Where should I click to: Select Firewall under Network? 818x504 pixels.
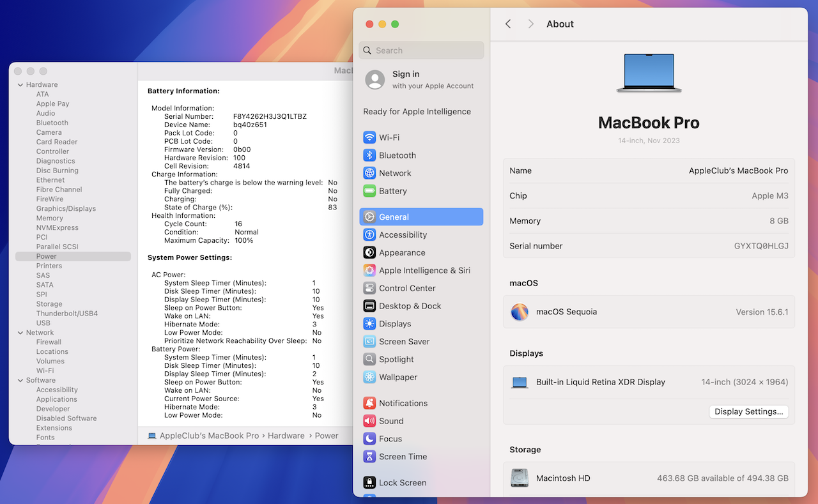pos(49,342)
